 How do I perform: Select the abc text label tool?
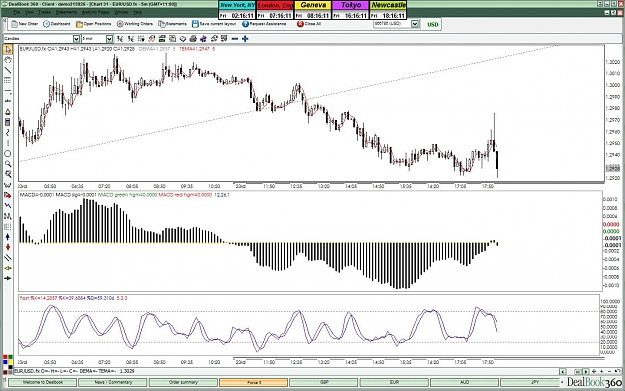pos(8,101)
